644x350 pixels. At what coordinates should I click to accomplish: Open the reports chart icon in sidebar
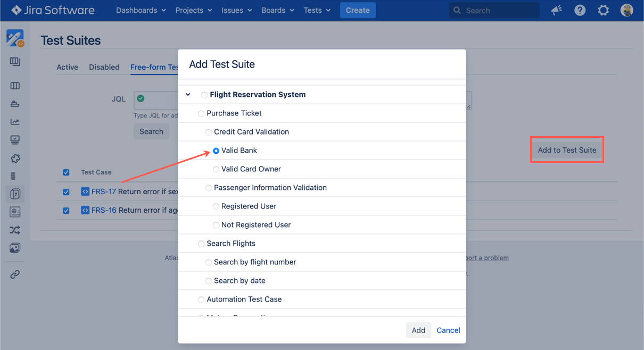[x=15, y=122]
